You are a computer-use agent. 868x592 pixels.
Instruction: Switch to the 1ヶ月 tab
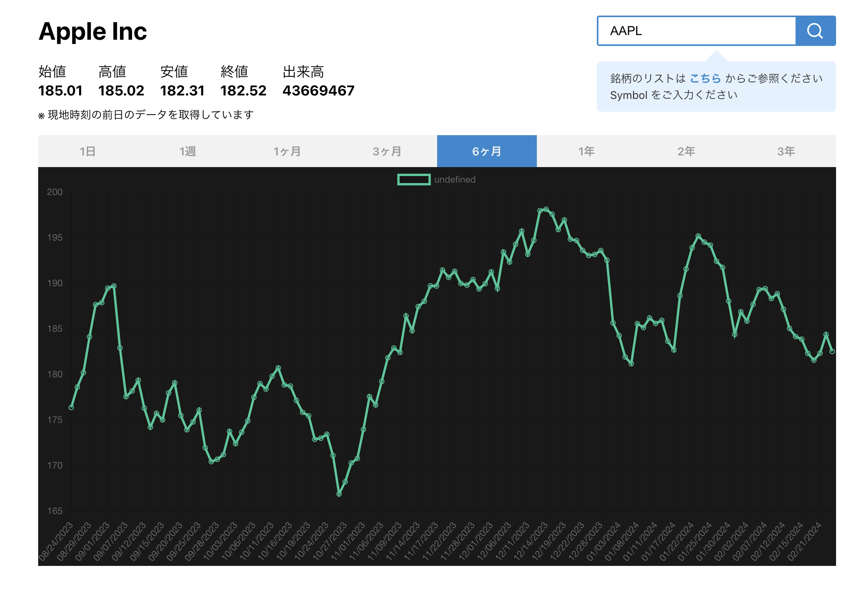pos(287,151)
